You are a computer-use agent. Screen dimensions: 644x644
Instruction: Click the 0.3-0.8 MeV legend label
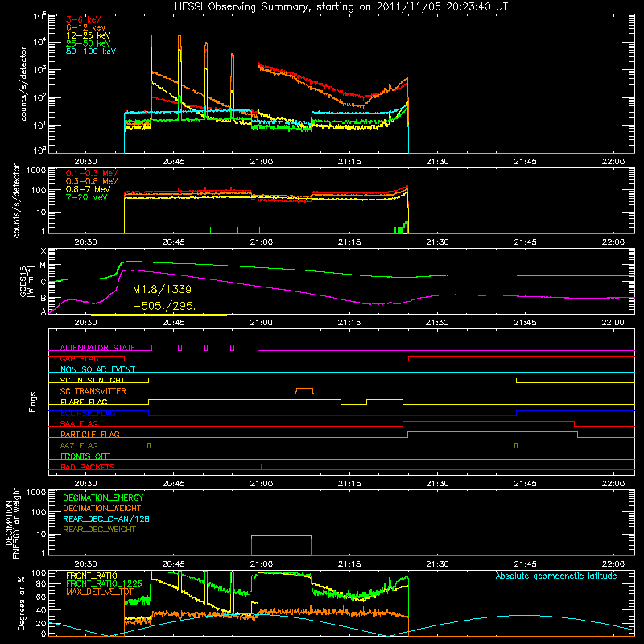point(92,181)
